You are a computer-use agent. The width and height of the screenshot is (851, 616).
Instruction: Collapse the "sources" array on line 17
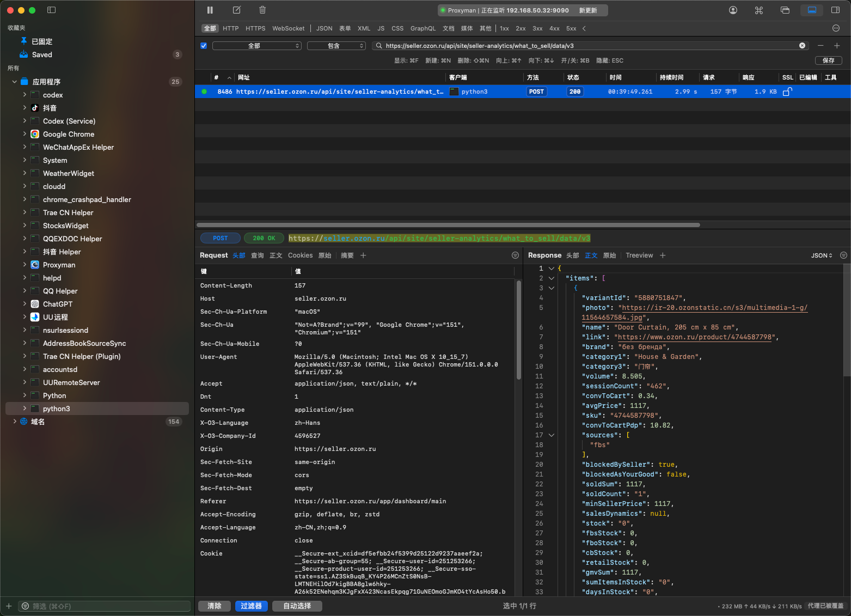coord(552,435)
